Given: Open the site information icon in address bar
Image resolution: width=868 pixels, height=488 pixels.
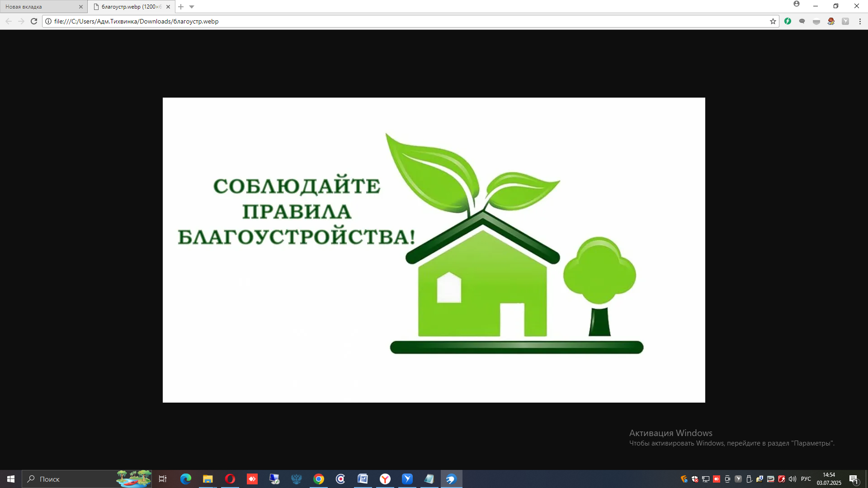Looking at the screenshot, I should (x=48, y=21).
